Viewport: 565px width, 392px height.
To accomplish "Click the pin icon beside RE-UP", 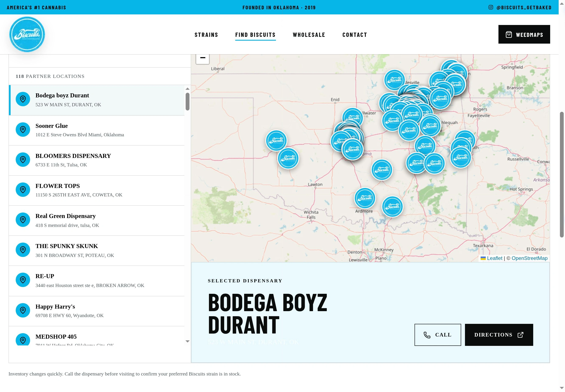I will pos(23,280).
